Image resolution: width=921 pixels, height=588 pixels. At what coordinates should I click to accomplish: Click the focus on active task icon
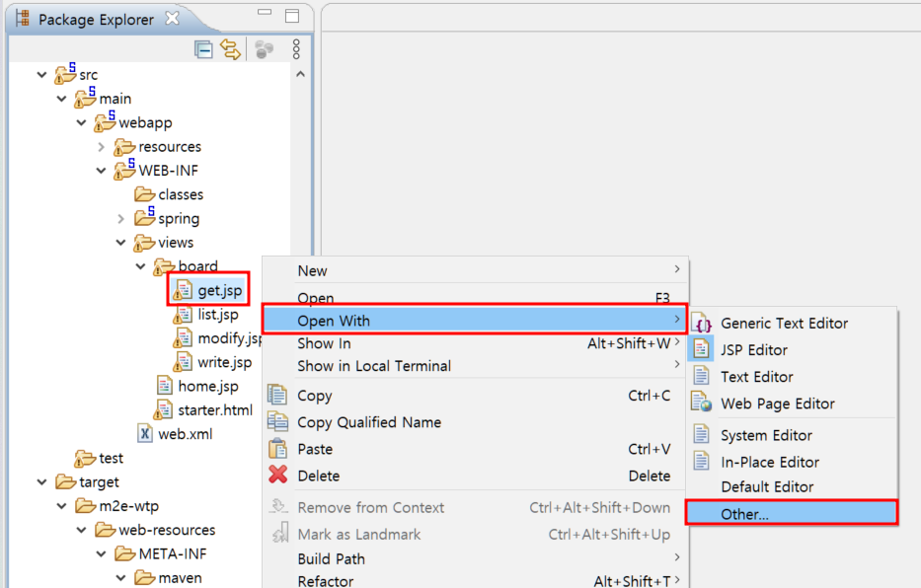click(265, 50)
